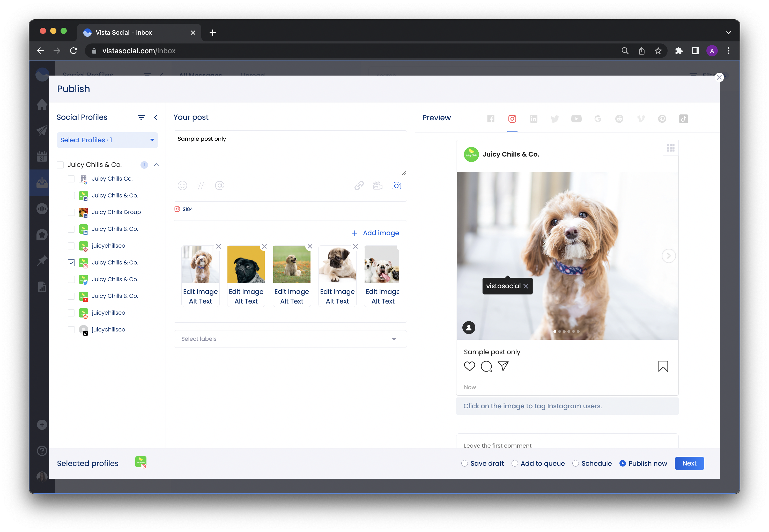Open Chrome extensions puzzle icon

tap(679, 51)
